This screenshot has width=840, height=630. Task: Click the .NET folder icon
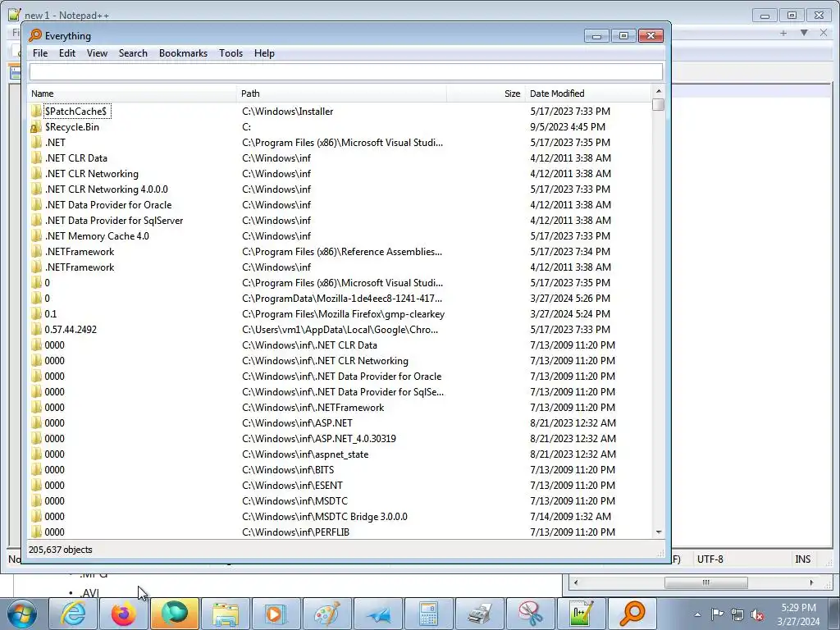click(36, 143)
